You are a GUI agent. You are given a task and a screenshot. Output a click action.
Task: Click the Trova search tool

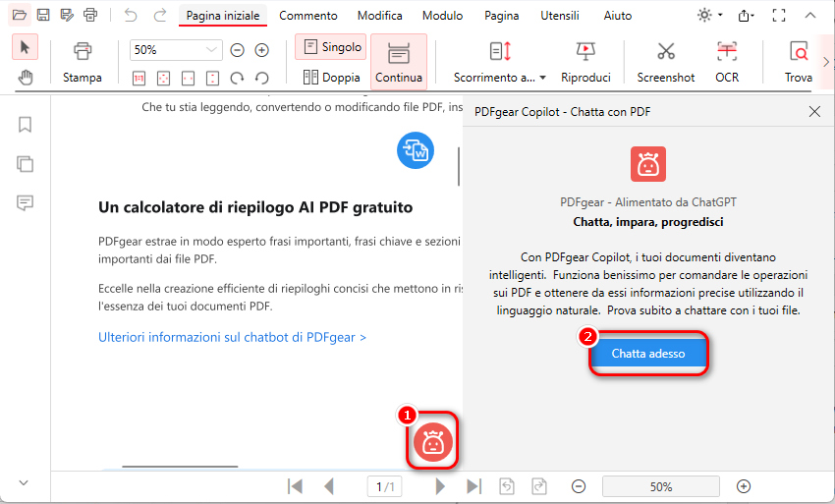[x=799, y=62]
